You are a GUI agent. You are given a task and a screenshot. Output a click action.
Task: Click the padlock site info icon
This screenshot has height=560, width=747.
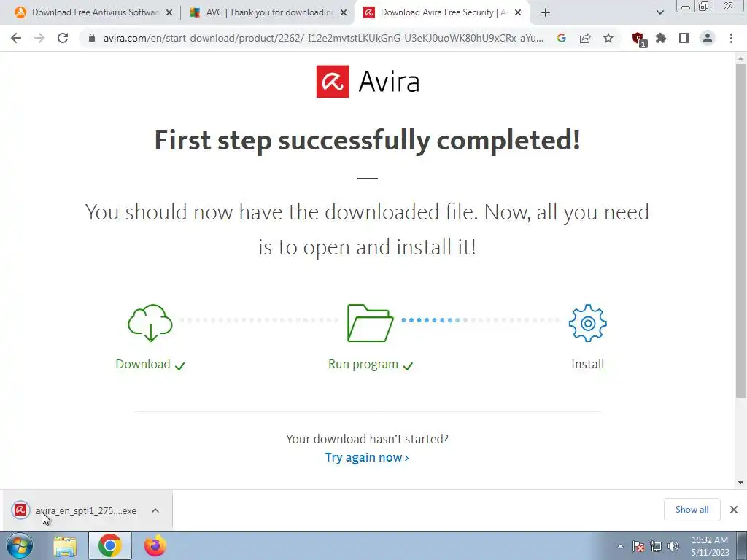[92, 38]
